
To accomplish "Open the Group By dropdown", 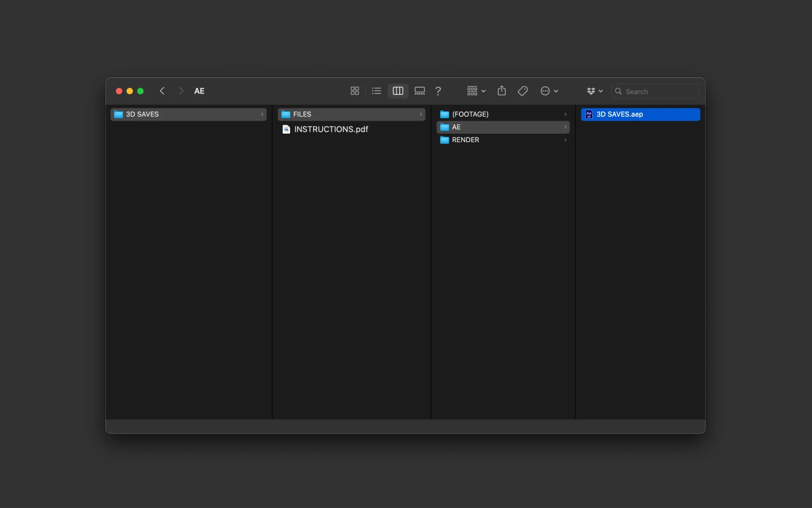I will (476, 91).
